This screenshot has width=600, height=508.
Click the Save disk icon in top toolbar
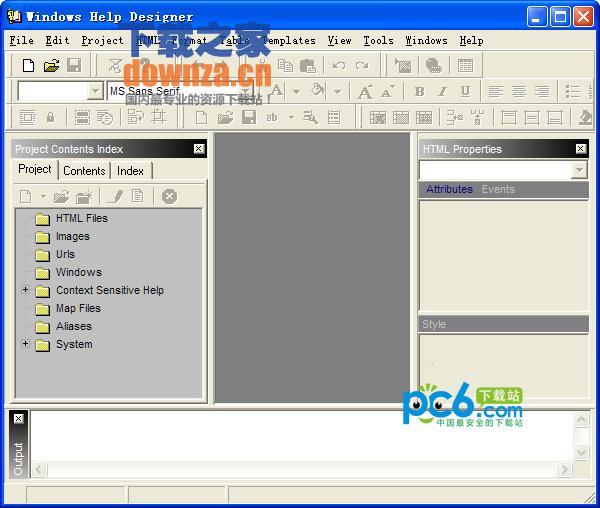tap(74, 65)
